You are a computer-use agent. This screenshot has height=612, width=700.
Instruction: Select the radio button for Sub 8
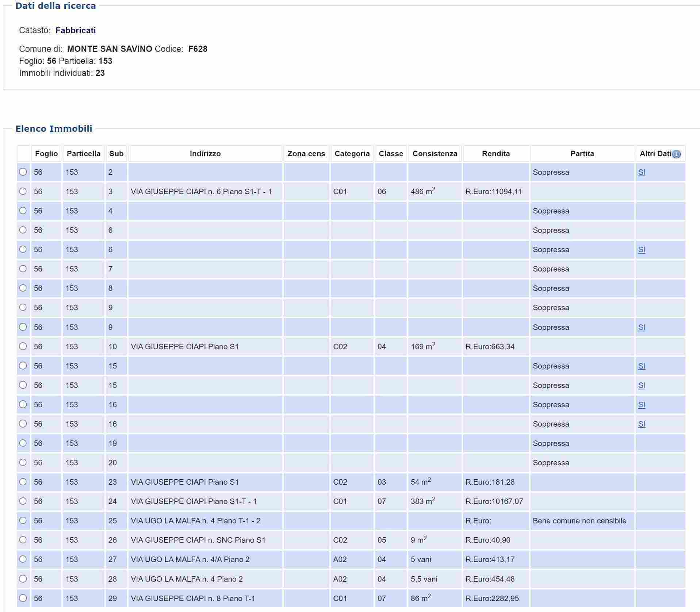(x=23, y=288)
